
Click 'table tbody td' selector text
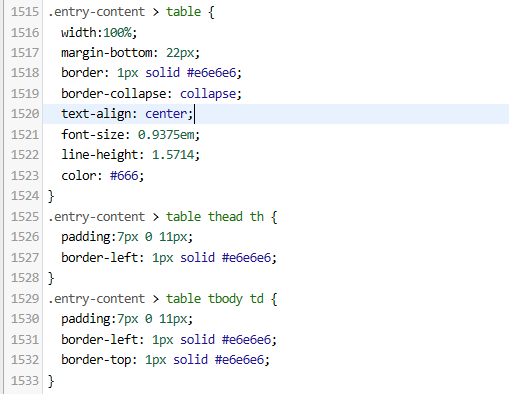click(x=215, y=299)
